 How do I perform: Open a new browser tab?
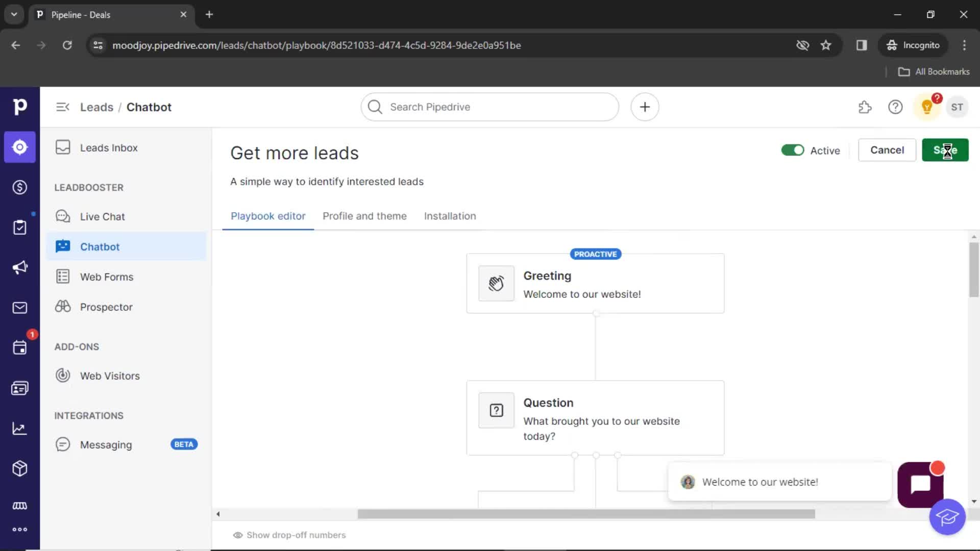point(209,14)
